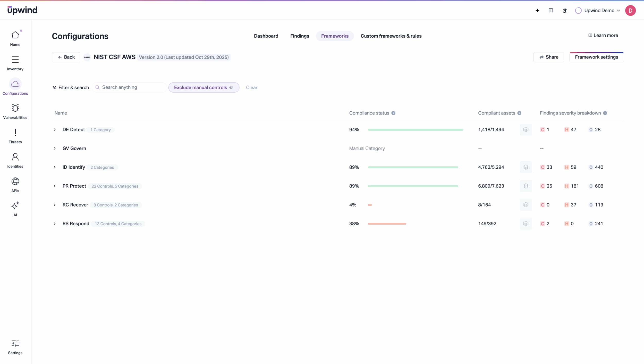The image size is (644, 364).
Task: Open Settings sliders icon in sidebar
Action: [x=15, y=343]
